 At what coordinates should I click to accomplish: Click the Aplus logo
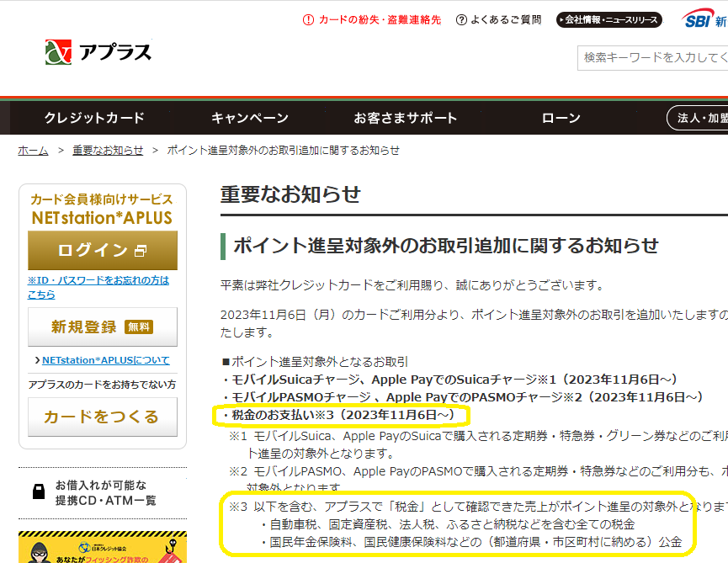(98, 52)
